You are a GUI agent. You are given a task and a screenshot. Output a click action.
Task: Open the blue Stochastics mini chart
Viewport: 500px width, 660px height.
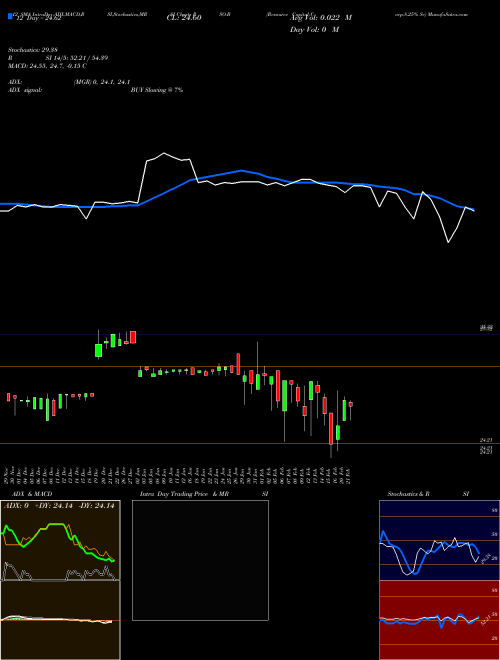point(439,540)
